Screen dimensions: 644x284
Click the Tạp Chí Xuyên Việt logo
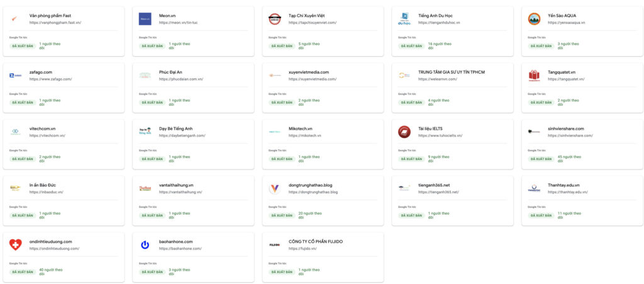click(x=274, y=19)
